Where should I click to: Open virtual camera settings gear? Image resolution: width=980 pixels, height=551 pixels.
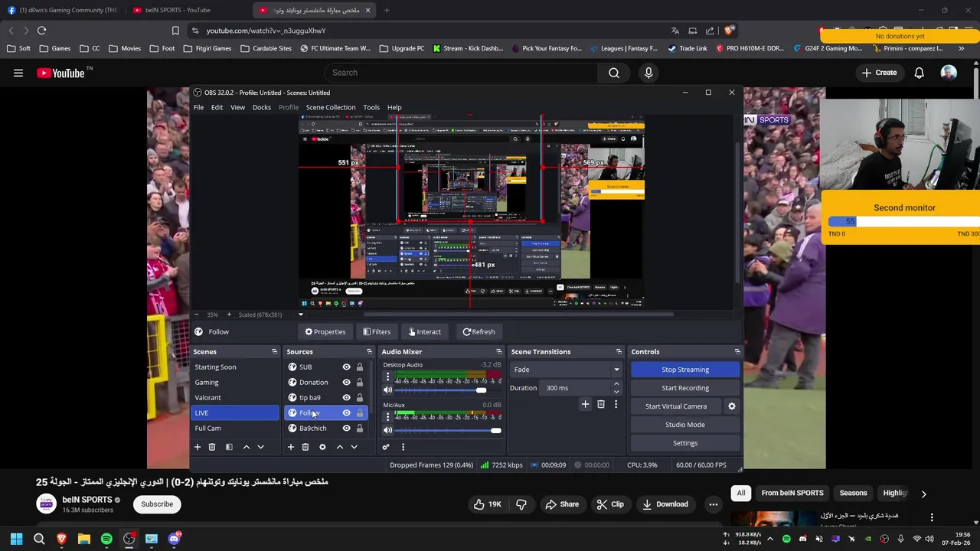pos(731,406)
